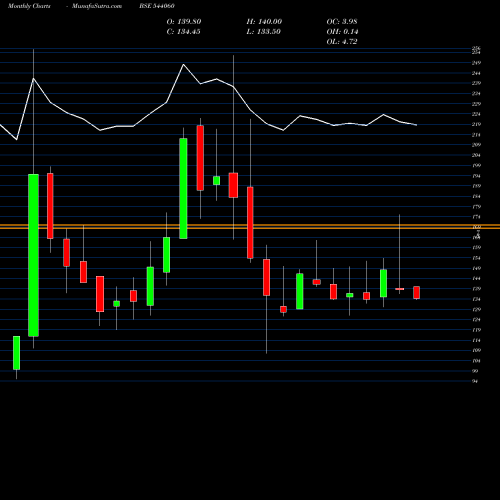Viewport: 500px width, 500px height.
Task: Click the 99 price axis label
Action: pos(475,371)
